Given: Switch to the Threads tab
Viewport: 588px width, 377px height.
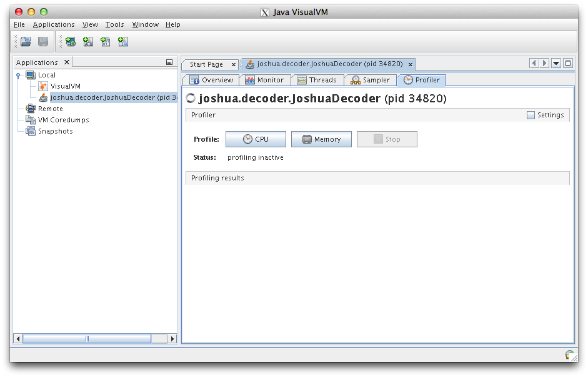Looking at the screenshot, I should [x=317, y=80].
